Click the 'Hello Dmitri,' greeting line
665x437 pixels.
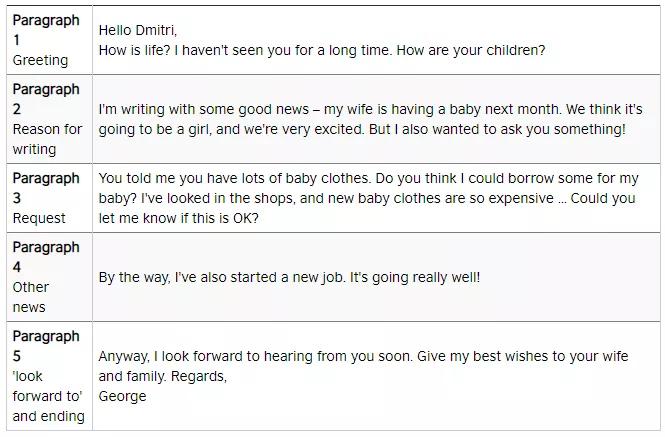pyautogui.click(x=138, y=31)
